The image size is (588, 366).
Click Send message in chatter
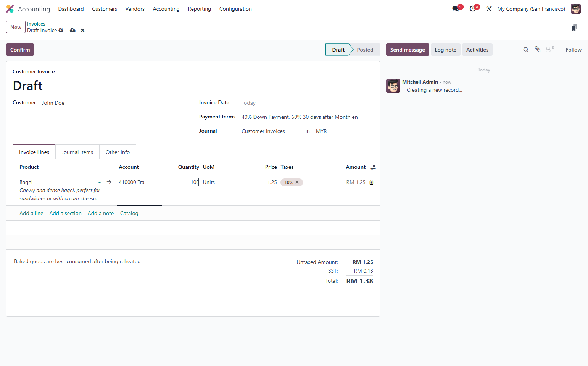tap(408, 50)
